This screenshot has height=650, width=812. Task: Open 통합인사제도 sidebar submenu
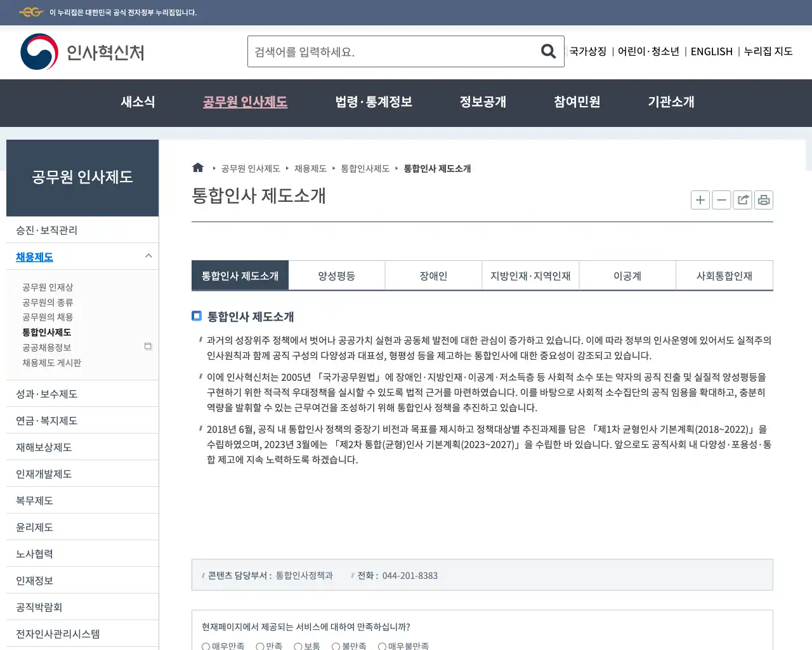[46, 332]
